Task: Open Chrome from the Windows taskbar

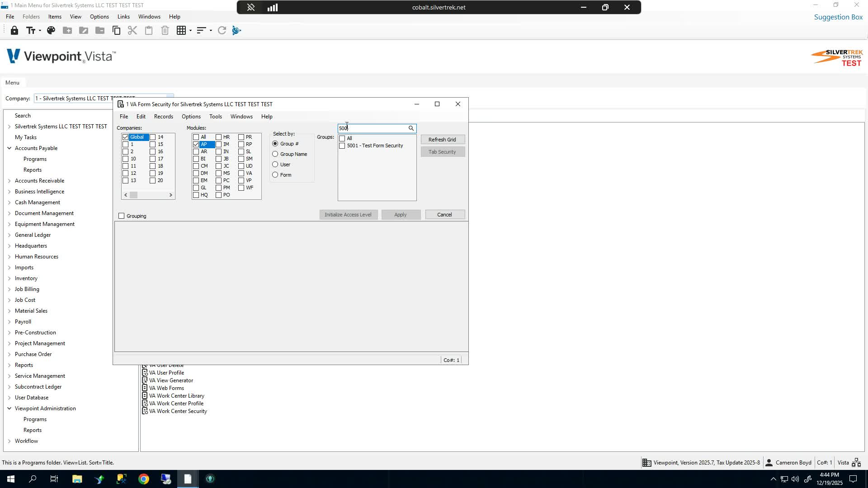Action: tap(144, 479)
